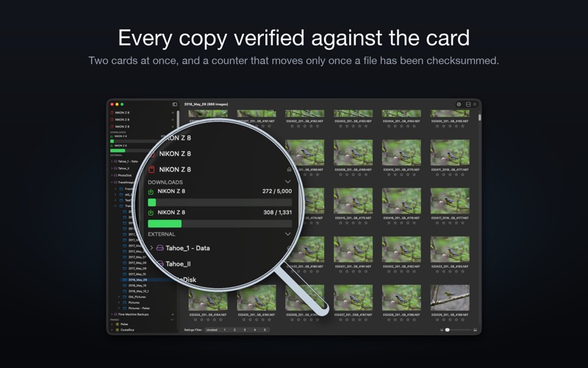Click the Time Machine Backups drive icon
Image resolution: width=588 pixels, height=368 pixels.
click(115, 314)
